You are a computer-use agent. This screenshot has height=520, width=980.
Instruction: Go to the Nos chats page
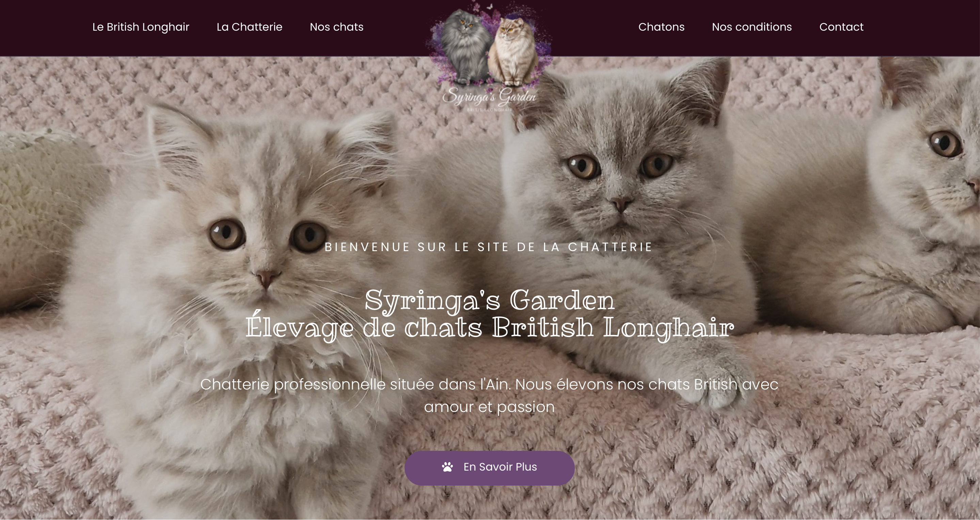337,27
